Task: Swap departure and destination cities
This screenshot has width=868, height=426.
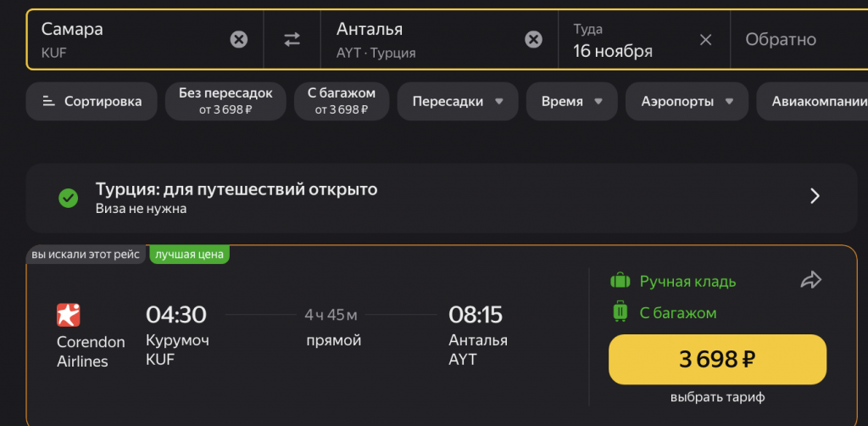Action: tap(292, 39)
